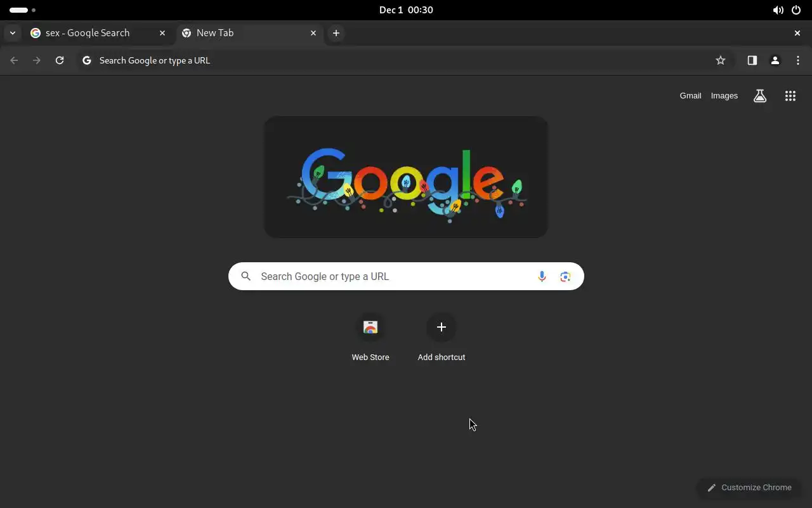Go forward with the forward arrow
Image resolution: width=812 pixels, height=508 pixels.
pos(37,60)
